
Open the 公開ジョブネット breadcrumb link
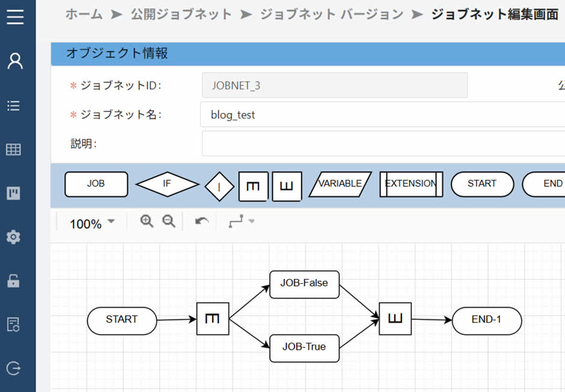click(x=181, y=15)
